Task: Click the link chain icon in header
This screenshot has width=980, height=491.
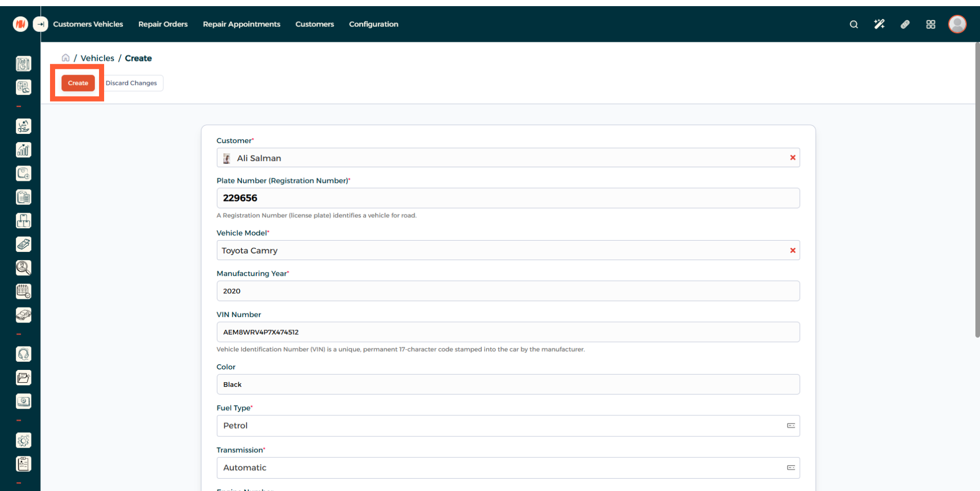Action: pos(905,24)
